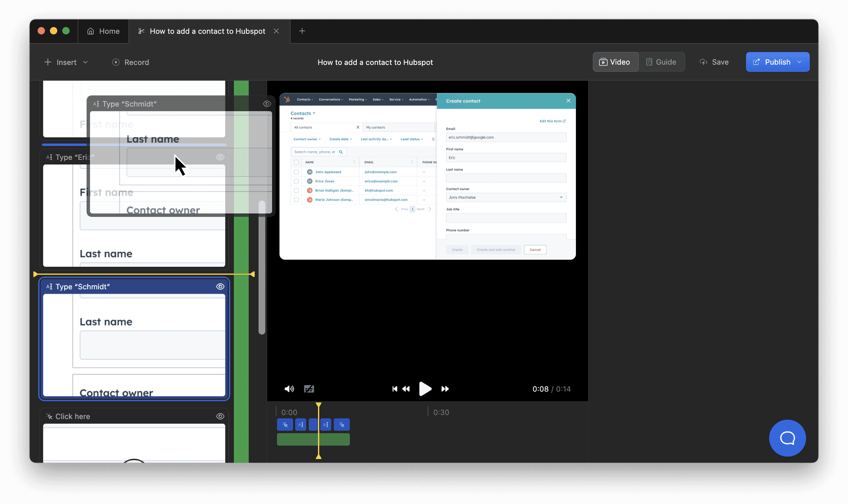Open the Home tab

tap(103, 31)
